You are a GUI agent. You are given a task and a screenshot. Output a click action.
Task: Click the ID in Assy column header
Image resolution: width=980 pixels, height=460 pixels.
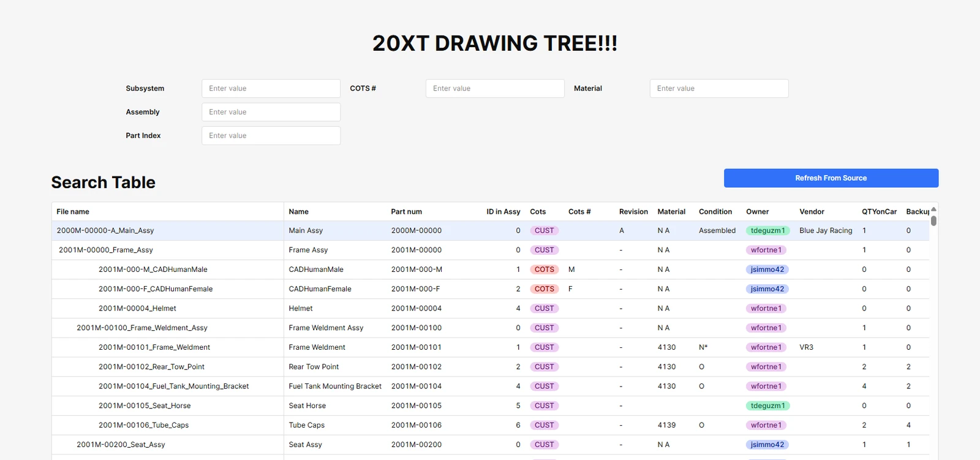point(503,212)
